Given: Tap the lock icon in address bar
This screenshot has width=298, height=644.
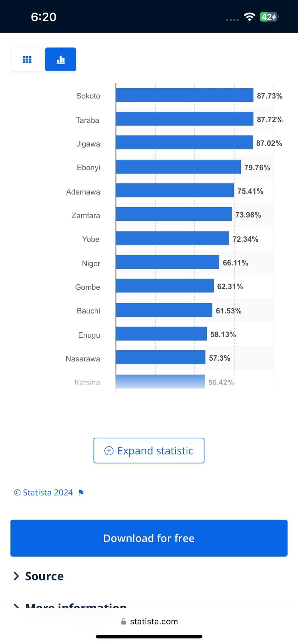Looking at the screenshot, I should pyautogui.click(x=124, y=621).
